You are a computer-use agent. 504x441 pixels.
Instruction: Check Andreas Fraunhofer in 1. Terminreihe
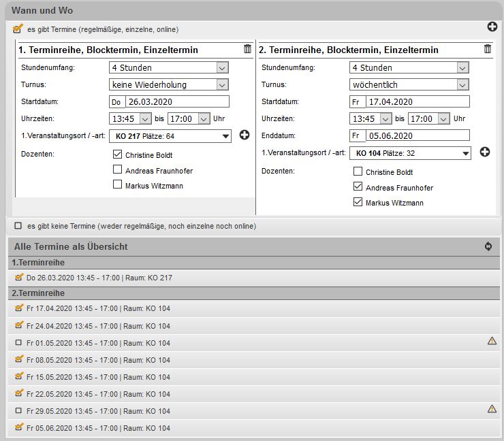tap(118, 170)
